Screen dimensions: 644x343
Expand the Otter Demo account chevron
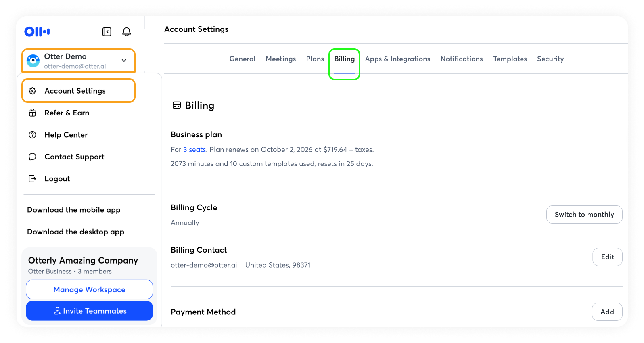[x=124, y=61]
